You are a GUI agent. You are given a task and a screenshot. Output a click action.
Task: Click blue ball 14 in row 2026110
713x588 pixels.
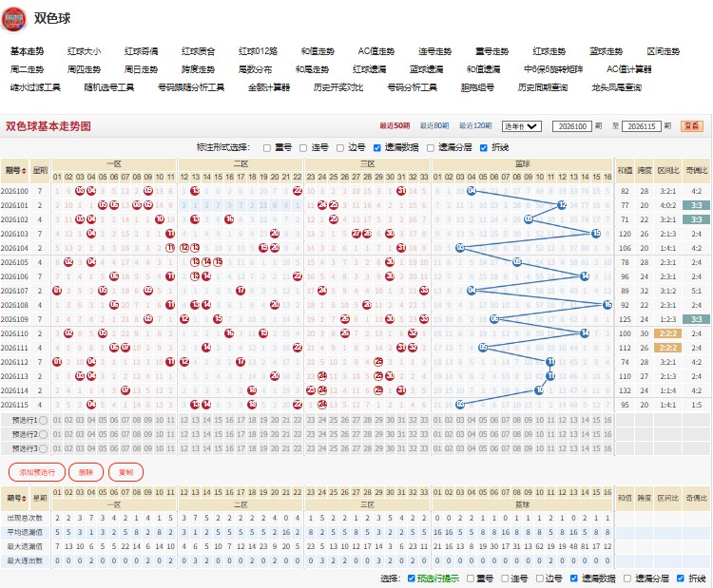pos(585,333)
